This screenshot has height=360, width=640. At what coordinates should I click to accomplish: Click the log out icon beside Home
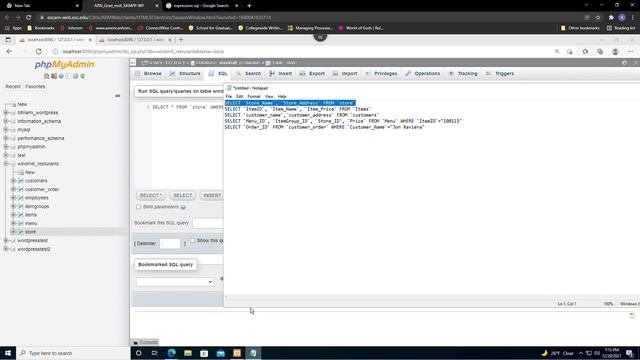pyautogui.click(x=54, y=76)
